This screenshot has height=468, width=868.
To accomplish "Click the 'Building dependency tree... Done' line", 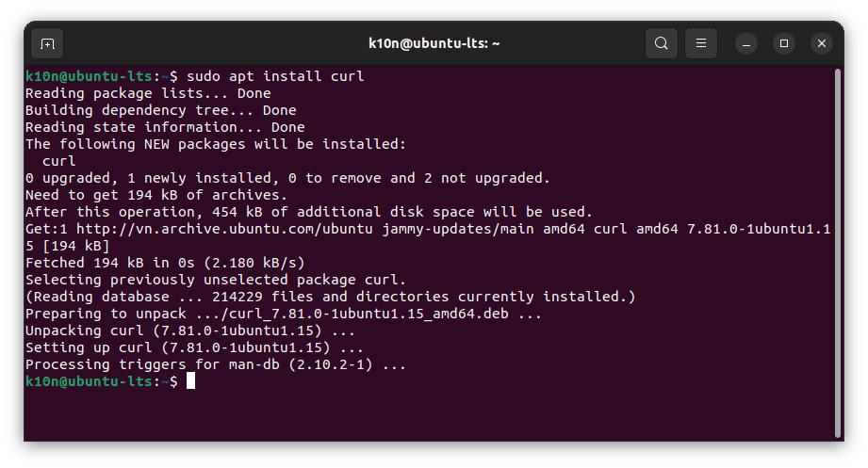I will point(160,110).
